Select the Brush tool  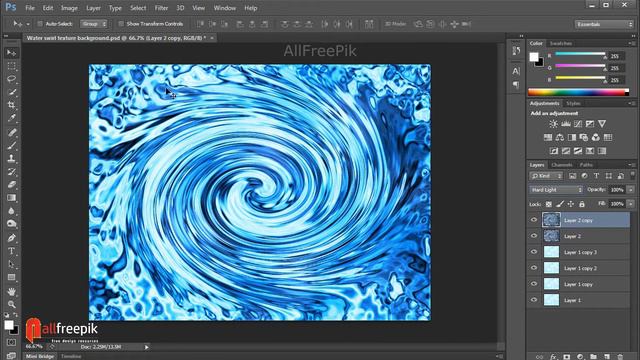tap(11, 145)
